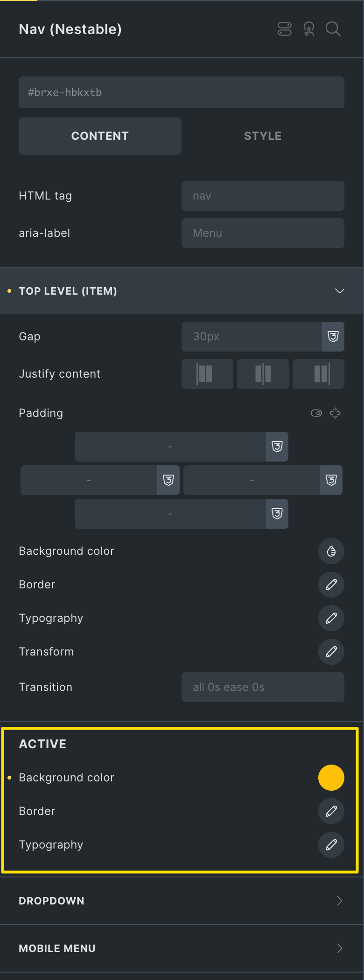Open Typography editor under Active section
The height and width of the screenshot is (980, 364).
(x=331, y=845)
